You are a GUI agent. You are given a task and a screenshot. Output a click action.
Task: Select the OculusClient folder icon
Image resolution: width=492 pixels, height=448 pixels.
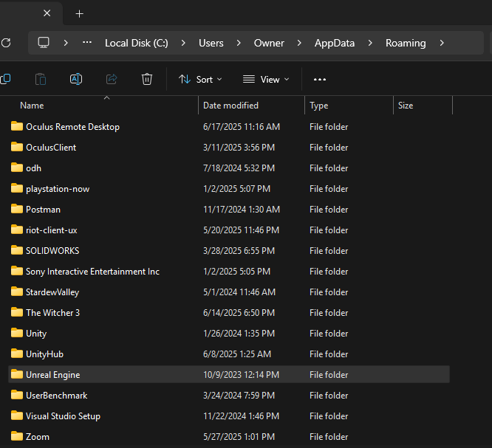tap(17, 147)
